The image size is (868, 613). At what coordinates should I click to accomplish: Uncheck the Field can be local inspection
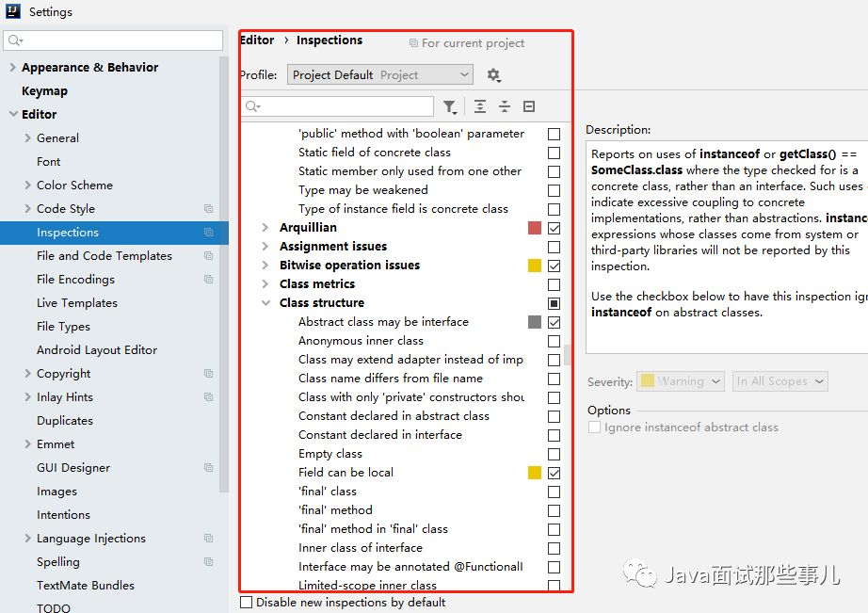[554, 473]
